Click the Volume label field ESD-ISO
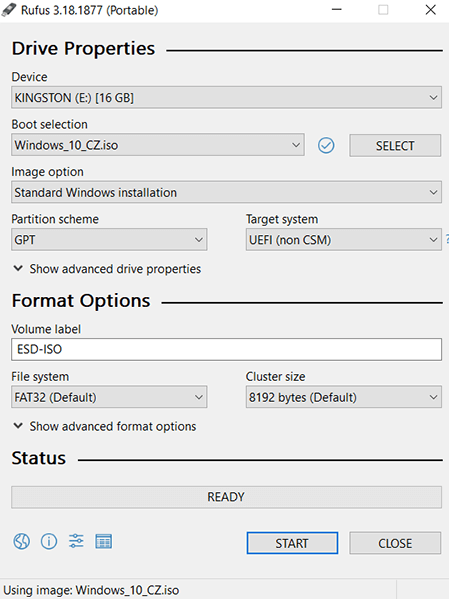This screenshot has height=599, width=449. (226, 349)
